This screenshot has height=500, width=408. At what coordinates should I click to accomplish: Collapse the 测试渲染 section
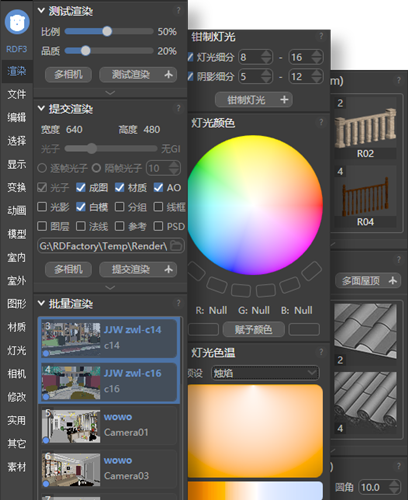pos(41,11)
